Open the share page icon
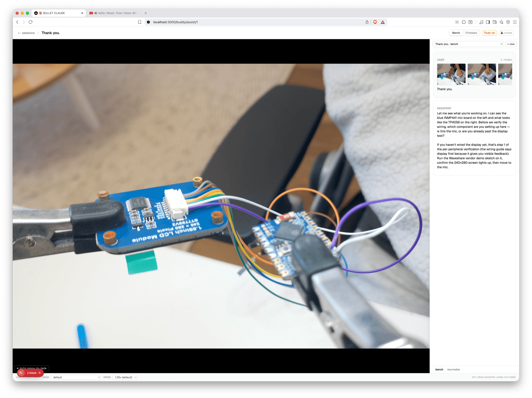This screenshot has height=398, width=532. click(367, 22)
